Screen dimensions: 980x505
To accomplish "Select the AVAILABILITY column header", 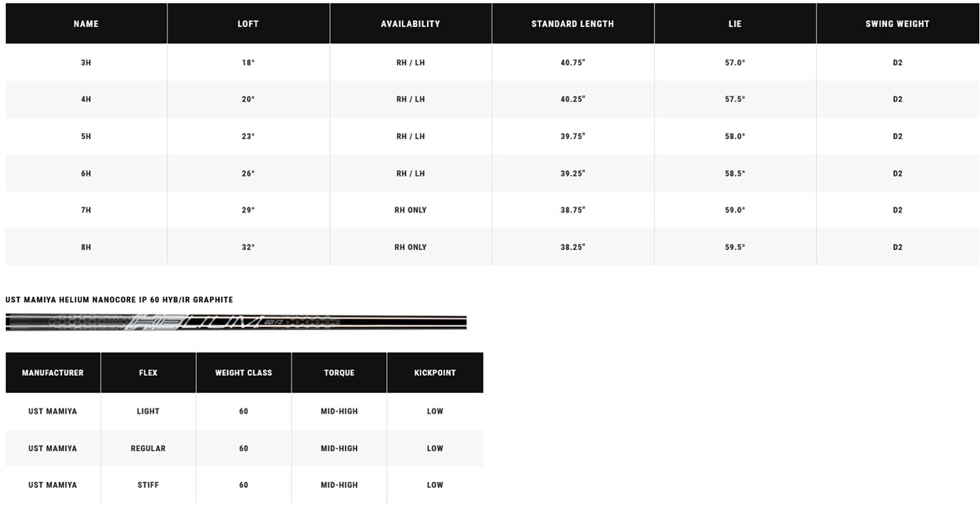I will tap(410, 24).
